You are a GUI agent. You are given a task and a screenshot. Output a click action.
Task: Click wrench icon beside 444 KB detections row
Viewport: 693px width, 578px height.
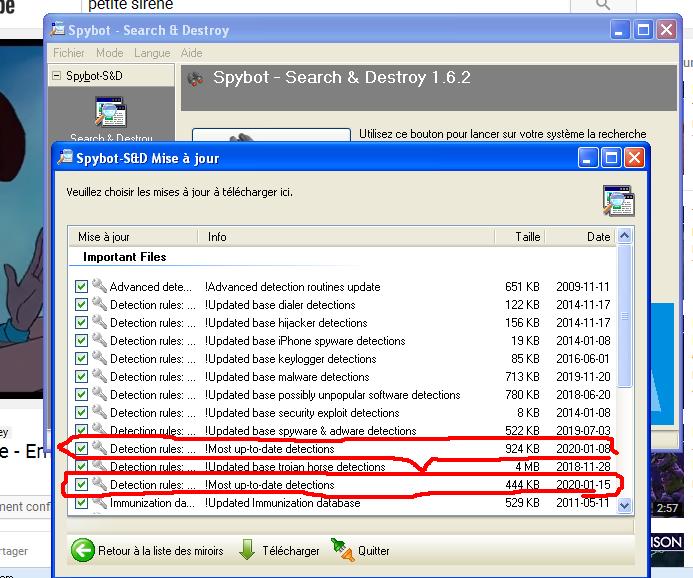pos(99,484)
